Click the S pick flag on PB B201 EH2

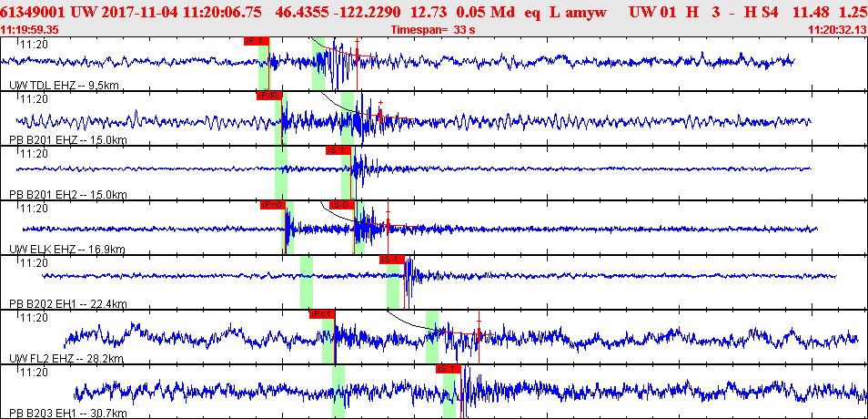(x=337, y=150)
